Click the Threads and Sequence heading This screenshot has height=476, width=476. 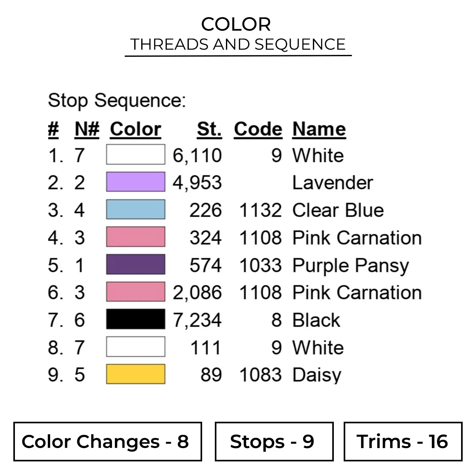coord(238,44)
